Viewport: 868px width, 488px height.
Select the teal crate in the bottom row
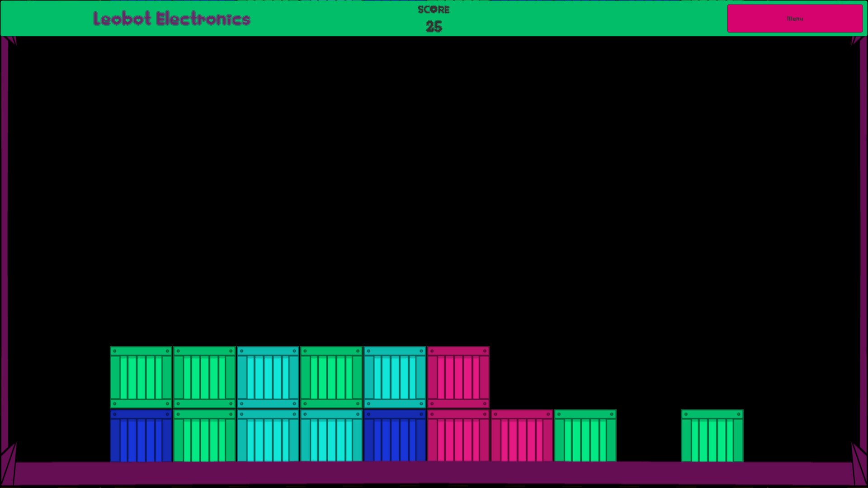pos(268,435)
